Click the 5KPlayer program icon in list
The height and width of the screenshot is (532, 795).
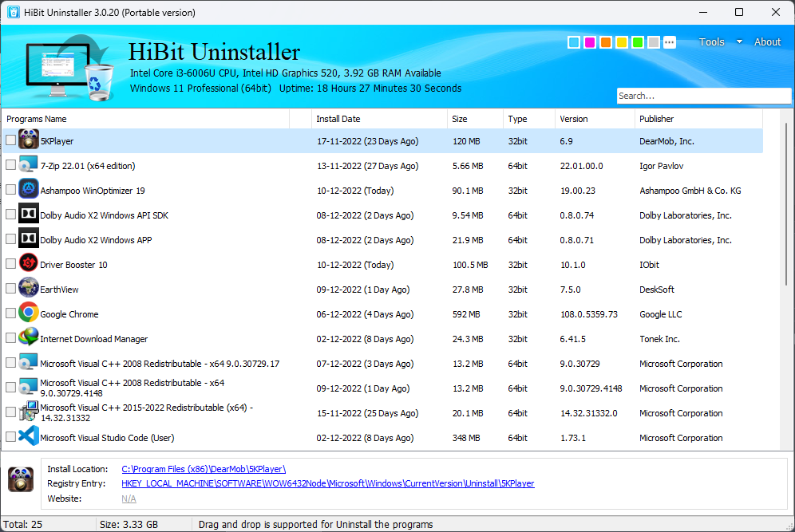[x=29, y=139]
